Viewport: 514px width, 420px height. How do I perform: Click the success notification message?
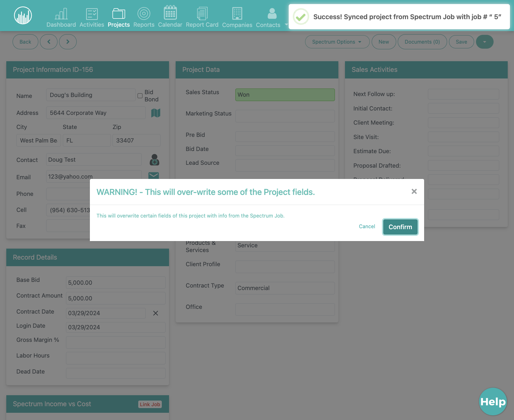coord(399,17)
